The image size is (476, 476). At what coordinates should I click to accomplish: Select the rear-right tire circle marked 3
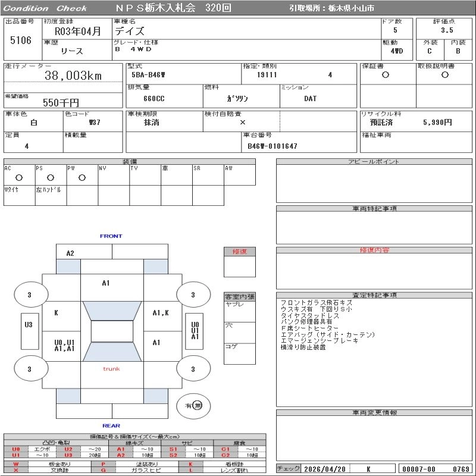193,369
